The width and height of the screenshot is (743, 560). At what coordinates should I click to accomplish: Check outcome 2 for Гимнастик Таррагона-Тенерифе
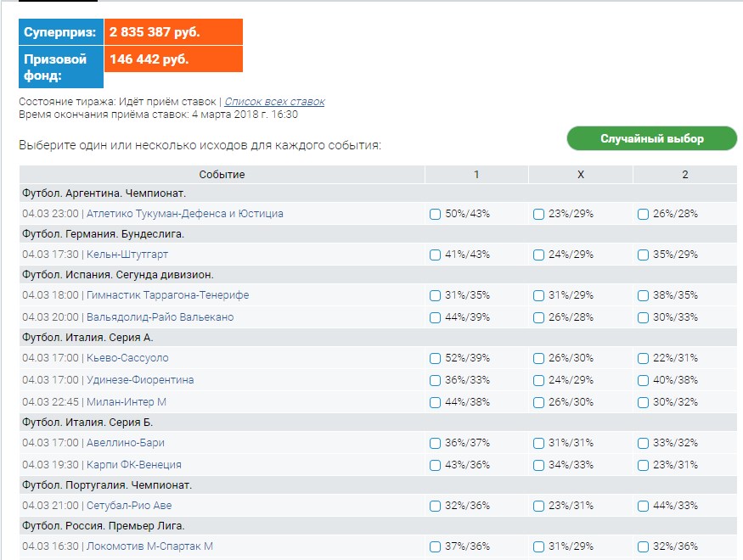tap(643, 296)
